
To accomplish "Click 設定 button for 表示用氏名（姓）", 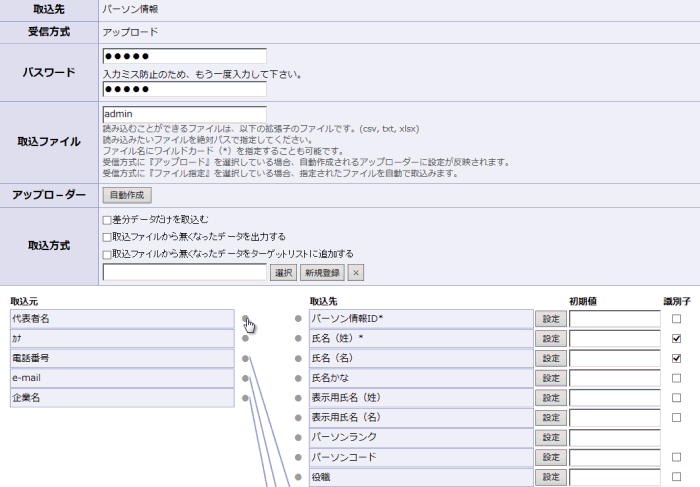I will [x=551, y=398].
